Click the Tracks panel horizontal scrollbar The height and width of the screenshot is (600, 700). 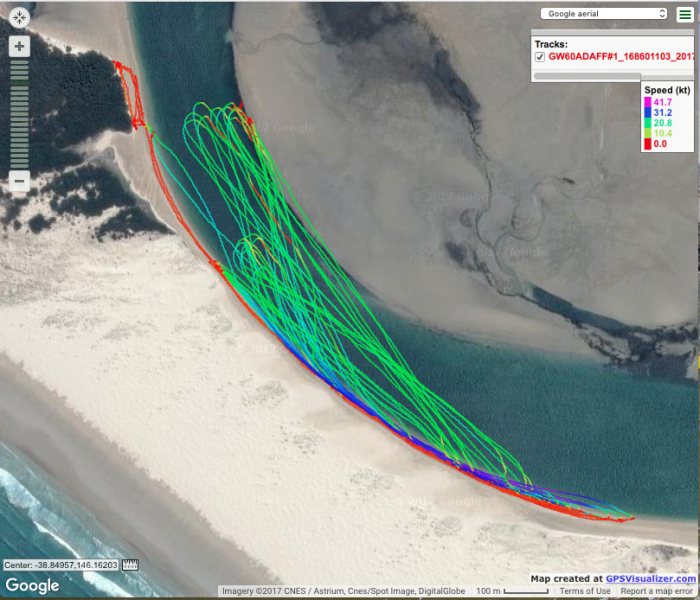click(585, 75)
